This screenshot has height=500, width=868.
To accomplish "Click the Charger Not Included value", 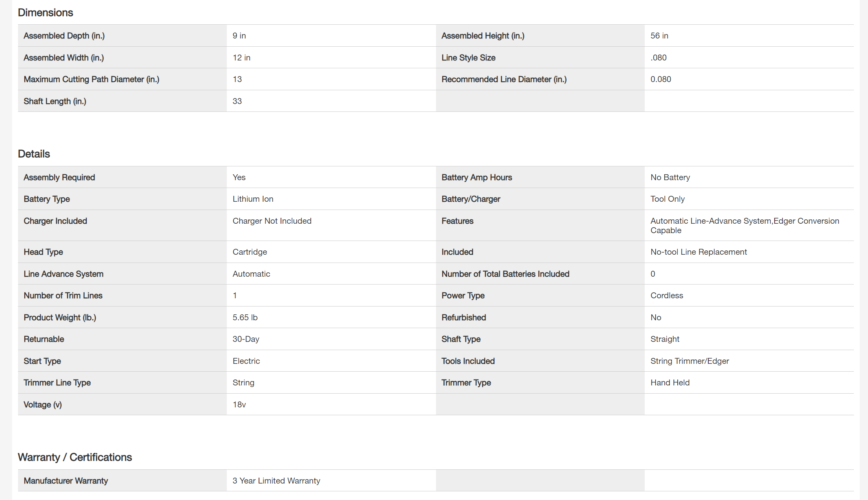I will pyautogui.click(x=272, y=221).
